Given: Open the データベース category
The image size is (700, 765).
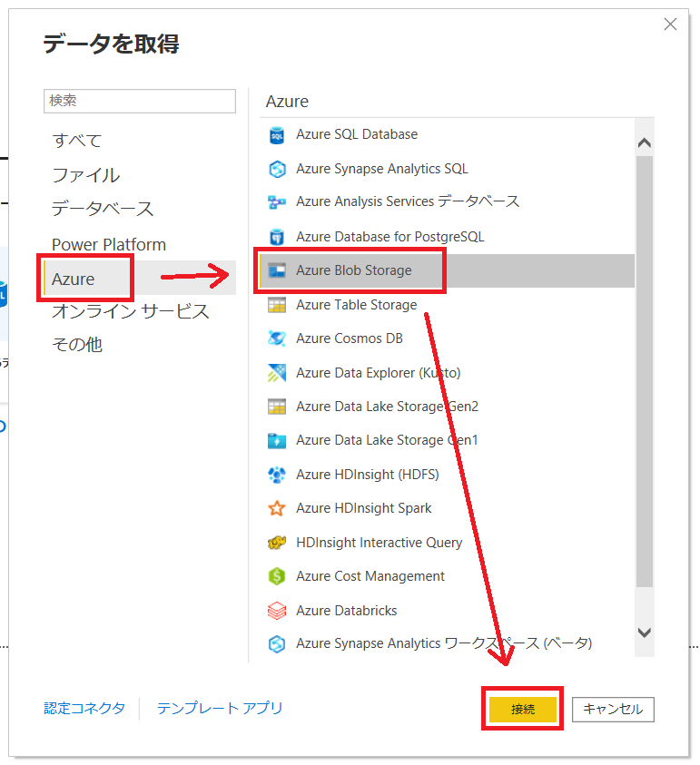Looking at the screenshot, I should point(103,209).
